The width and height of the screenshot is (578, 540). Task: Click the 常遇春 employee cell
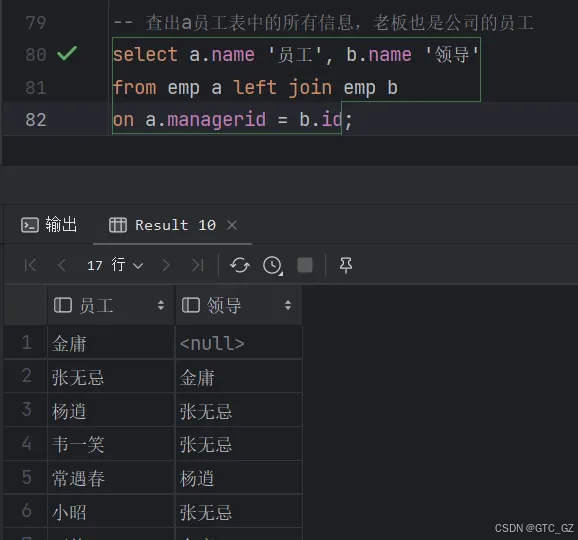tap(111, 477)
